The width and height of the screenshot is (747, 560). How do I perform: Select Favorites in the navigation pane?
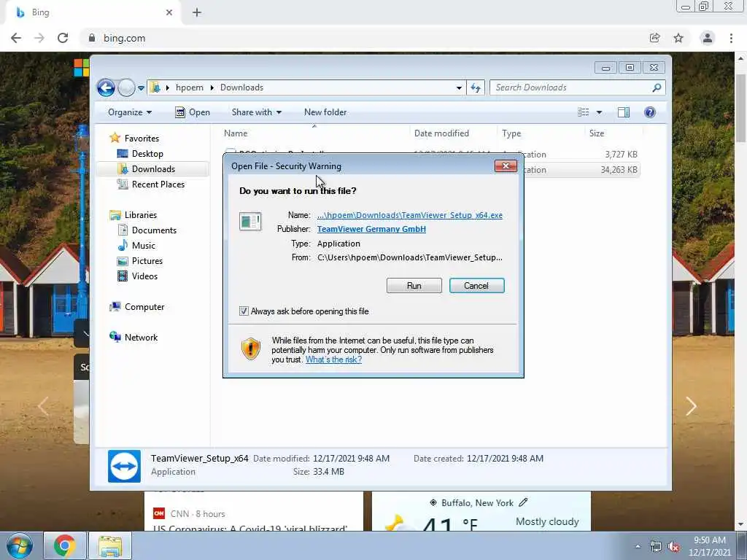[x=142, y=139]
